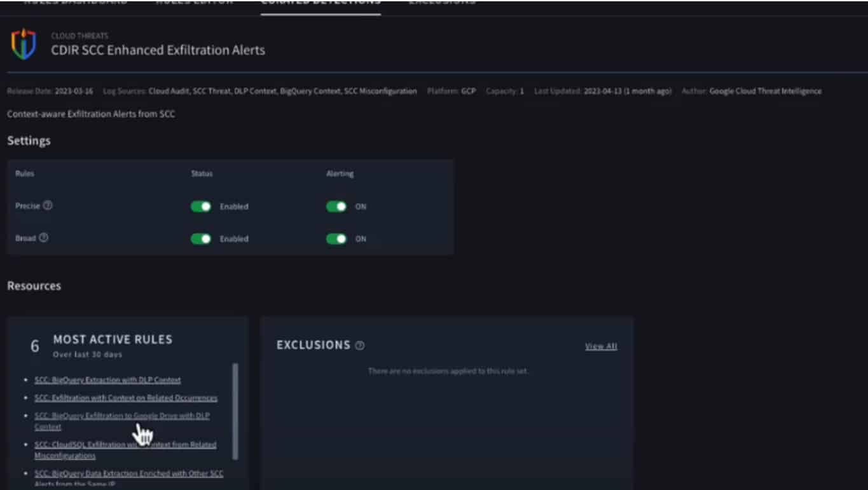The image size is (868, 490).
Task: Open the help icon beside Broad
Action: click(x=44, y=238)
